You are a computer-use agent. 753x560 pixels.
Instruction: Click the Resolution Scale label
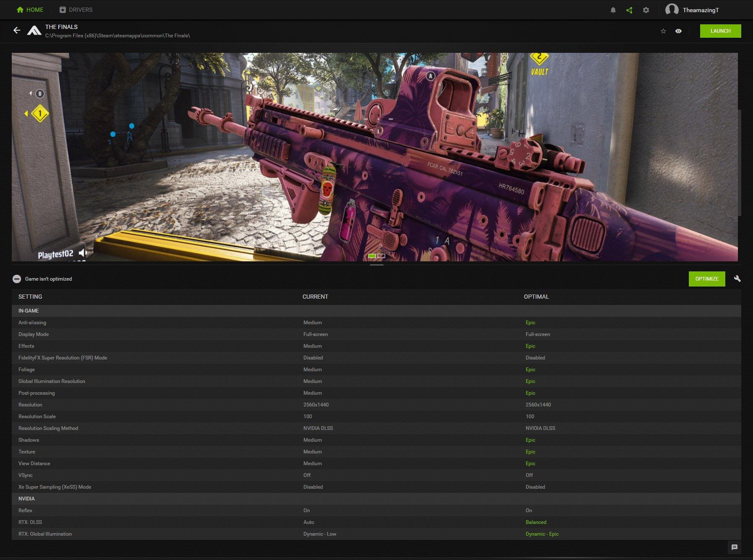tap(37, 417)
